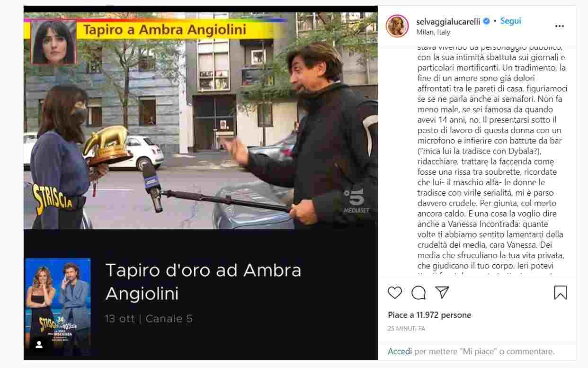Screen dimensions: 588x368
Task: Save the post with the bookmark icon
Action: point(560,293)
